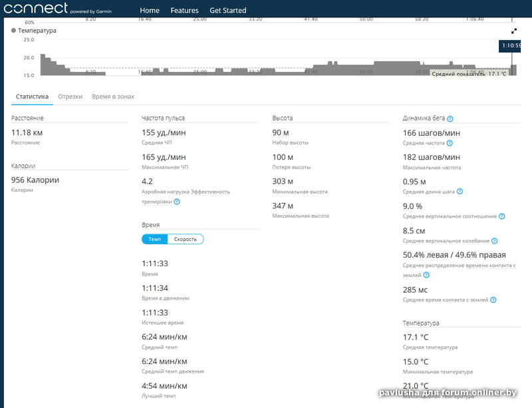532x408 pixels.
Task: Click help icon next to Средняя длина шага
Action: pyautogui.click(x=460, y=192)
